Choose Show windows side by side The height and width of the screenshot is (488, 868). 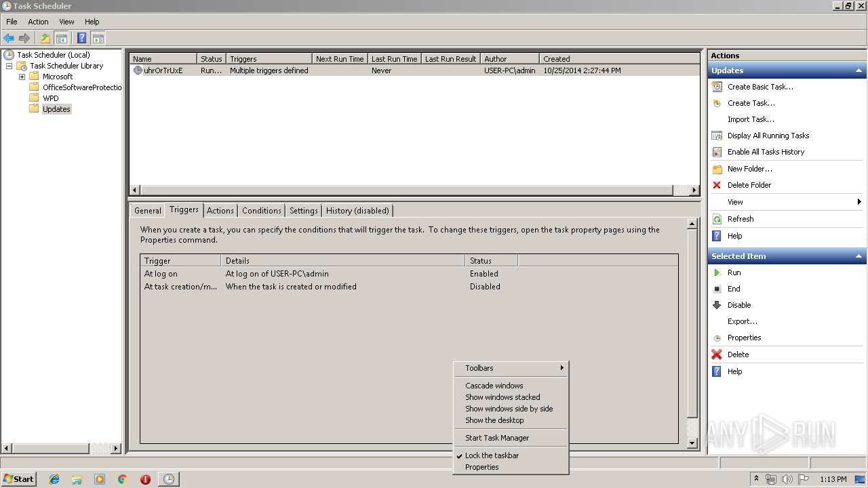click(511, 409)
